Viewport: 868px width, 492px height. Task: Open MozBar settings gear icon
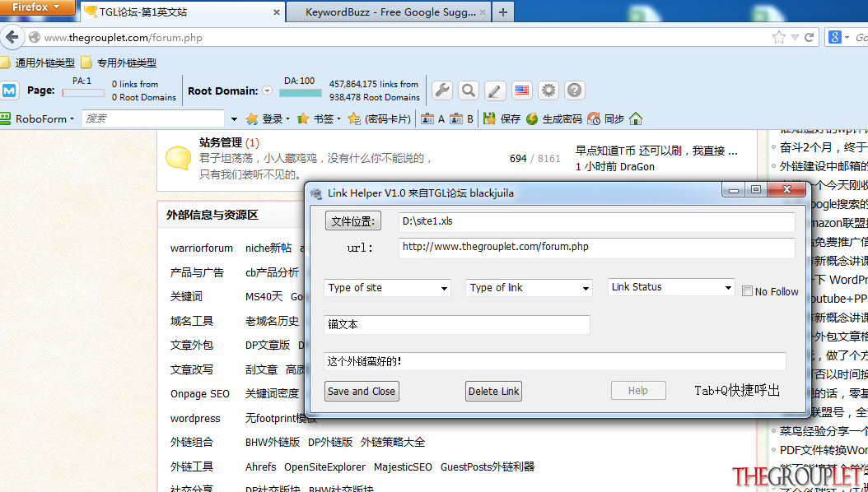548,91
